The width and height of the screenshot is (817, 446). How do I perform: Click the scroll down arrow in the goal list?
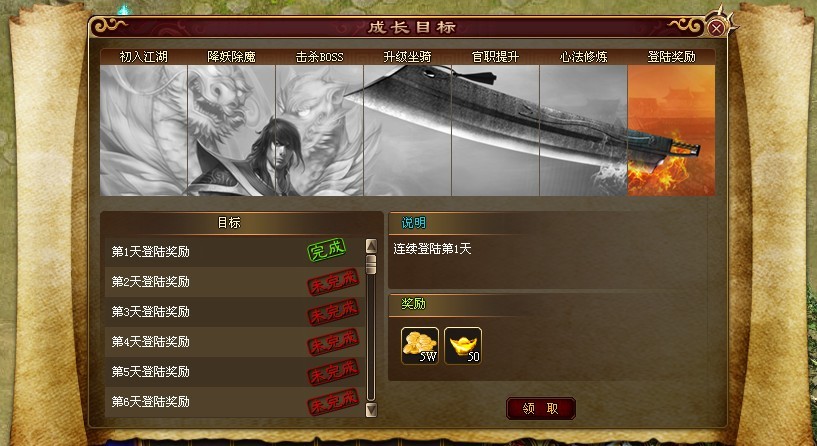click(371, 410)
